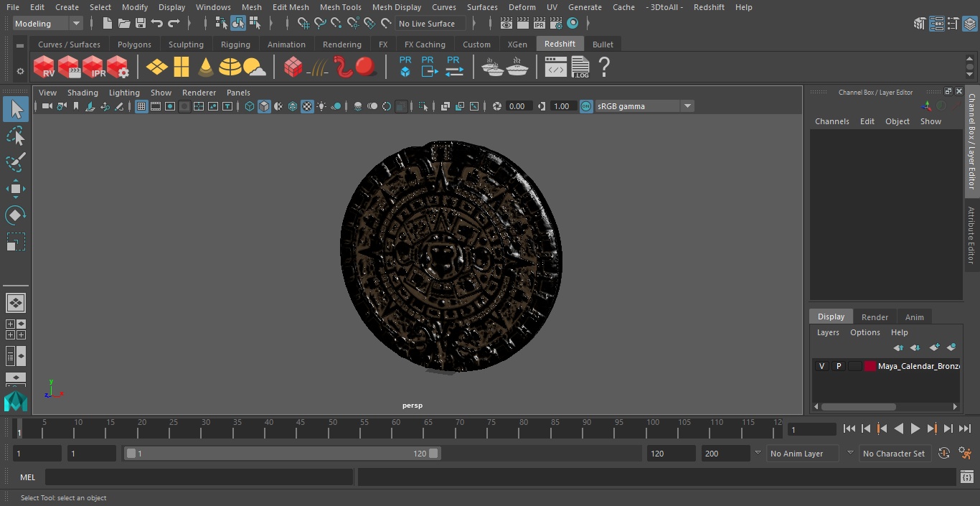This screenshot has width=980, height=506.
Task: Create new layer icon in layer editor
Action: point(934,347)
